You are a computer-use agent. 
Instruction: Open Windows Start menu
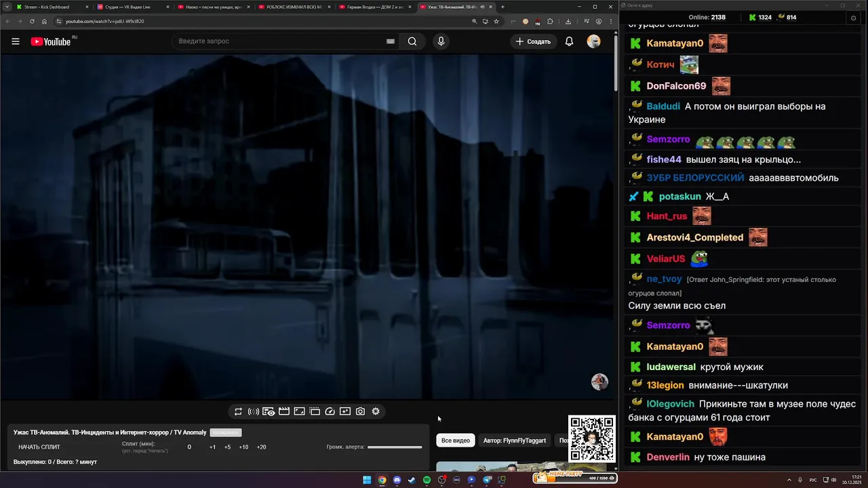point(367,480)
